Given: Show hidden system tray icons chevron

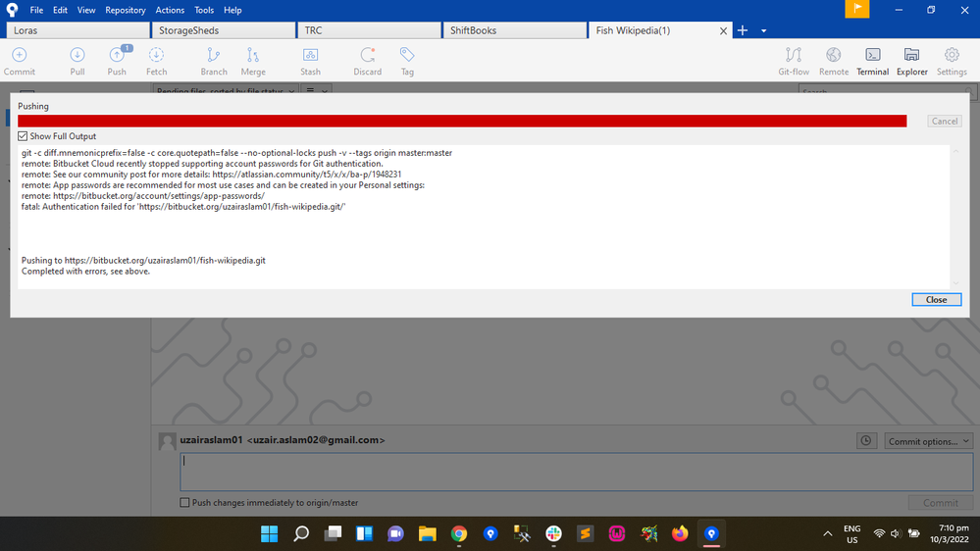Looking at the screenshot, I should 828,533.
